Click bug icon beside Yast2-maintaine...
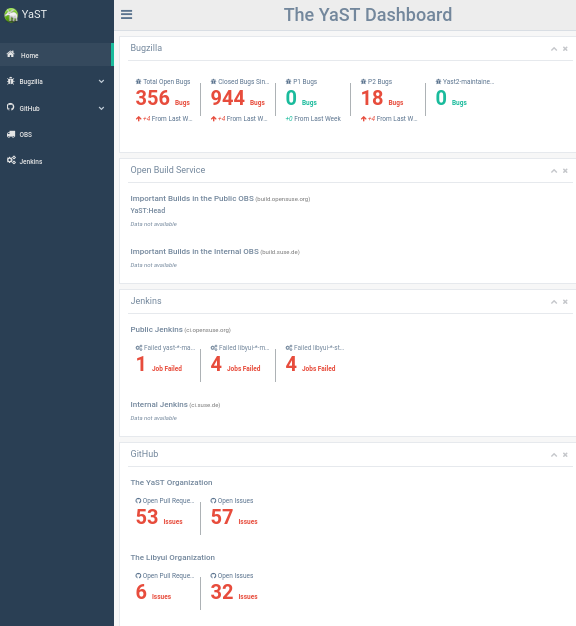Viewport: 576px width, 626px height. (438, 81)
